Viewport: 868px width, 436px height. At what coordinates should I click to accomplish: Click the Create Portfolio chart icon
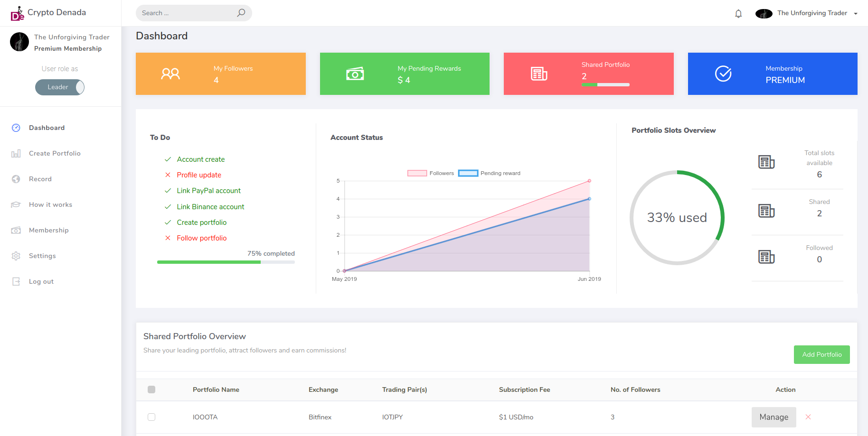point(16,153)
